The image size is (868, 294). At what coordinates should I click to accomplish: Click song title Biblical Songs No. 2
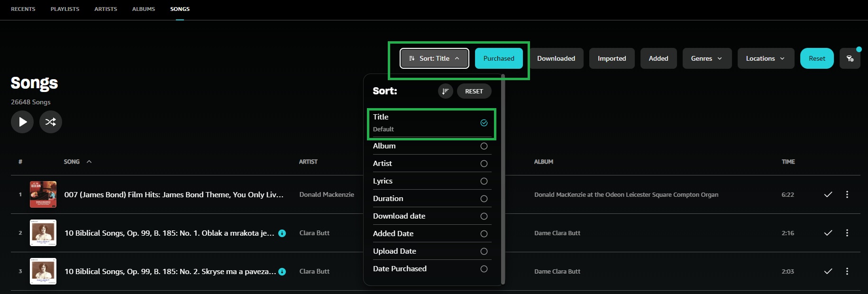170,271
